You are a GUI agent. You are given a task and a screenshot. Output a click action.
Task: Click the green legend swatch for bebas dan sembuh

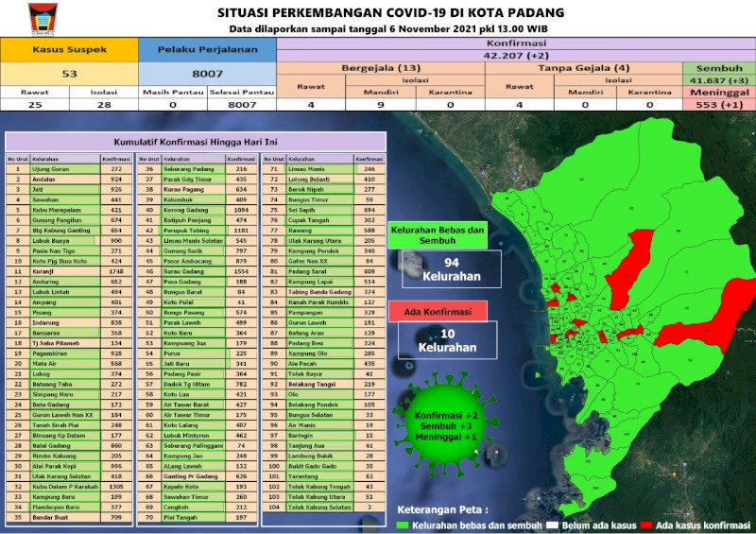tap(403, 525)
